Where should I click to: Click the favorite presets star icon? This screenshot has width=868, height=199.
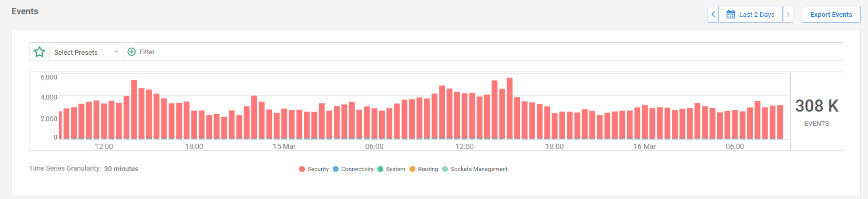point(39,52)
